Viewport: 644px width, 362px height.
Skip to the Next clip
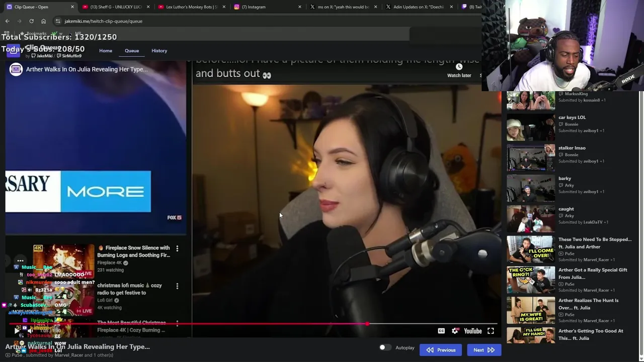coord(484,350)
